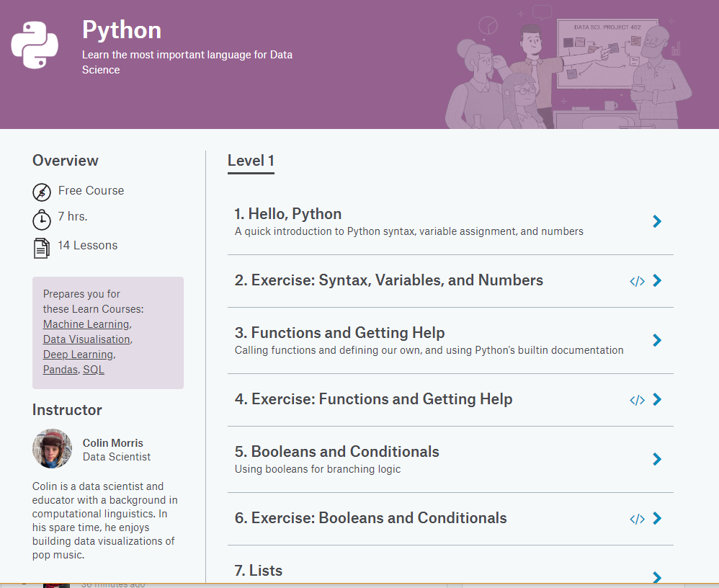Click chevron next to 7. Lists
This screenshot has width=719, height=588.
pos(656,576)
